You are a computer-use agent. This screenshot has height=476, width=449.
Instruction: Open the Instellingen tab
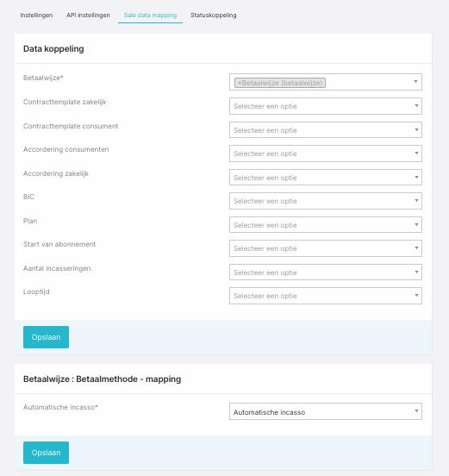click(x=36, y=16)
